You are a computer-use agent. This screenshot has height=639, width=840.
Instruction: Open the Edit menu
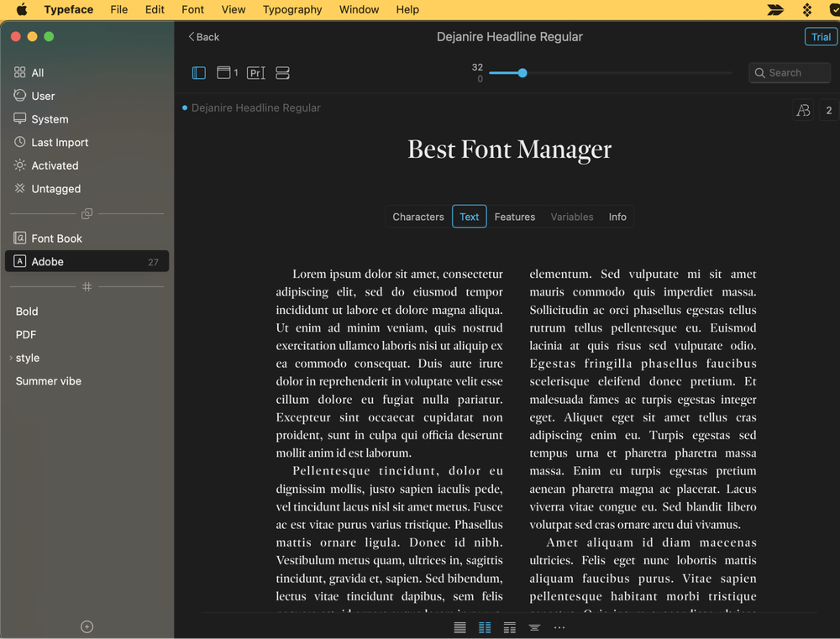[155, 9]
